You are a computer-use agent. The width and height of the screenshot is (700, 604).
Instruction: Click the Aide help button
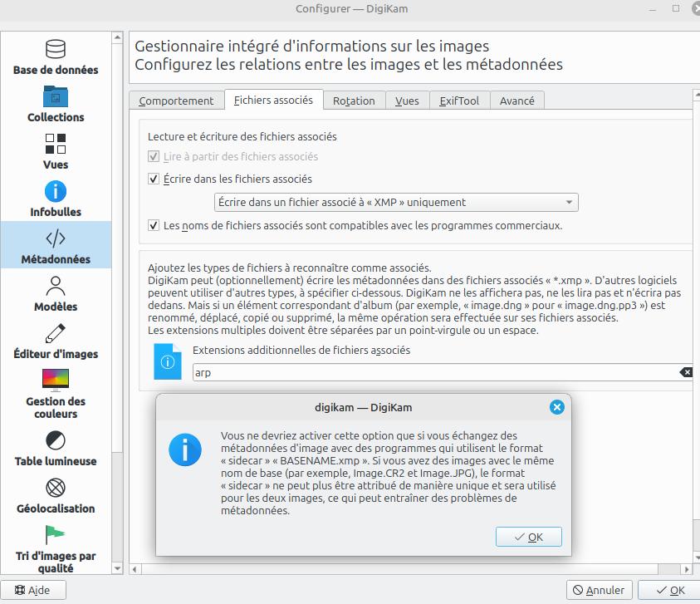[x=33, y=590]
